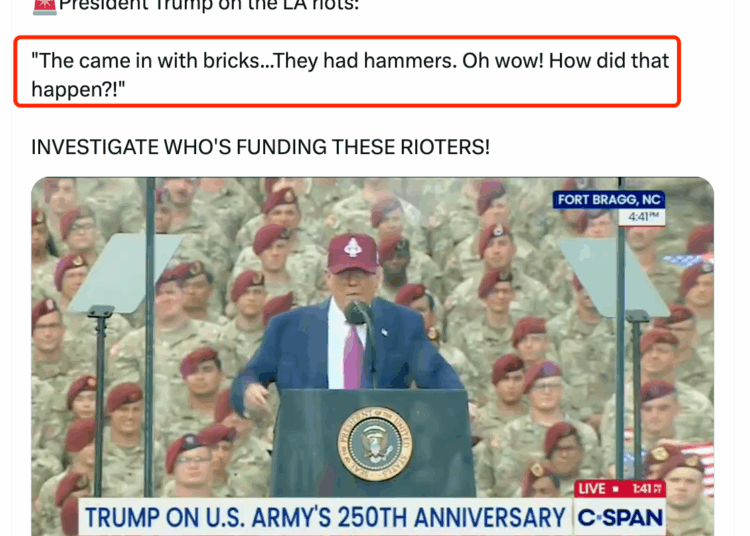The image size is (750, 536).
Task: Click the FORT BRAGG, NC location label
Action: coord(608,199)
